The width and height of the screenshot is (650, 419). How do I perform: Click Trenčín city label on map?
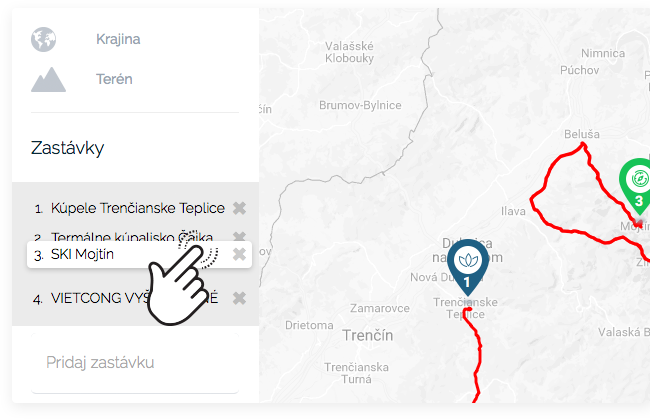pos(368,335)
